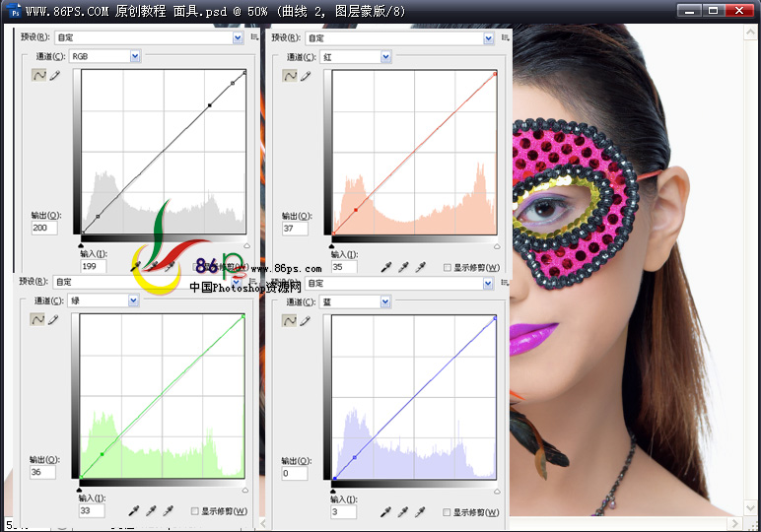Select the curve point tool in RGB panel
The width and height of the screenshot is (761, 532).
pos(38,75)
